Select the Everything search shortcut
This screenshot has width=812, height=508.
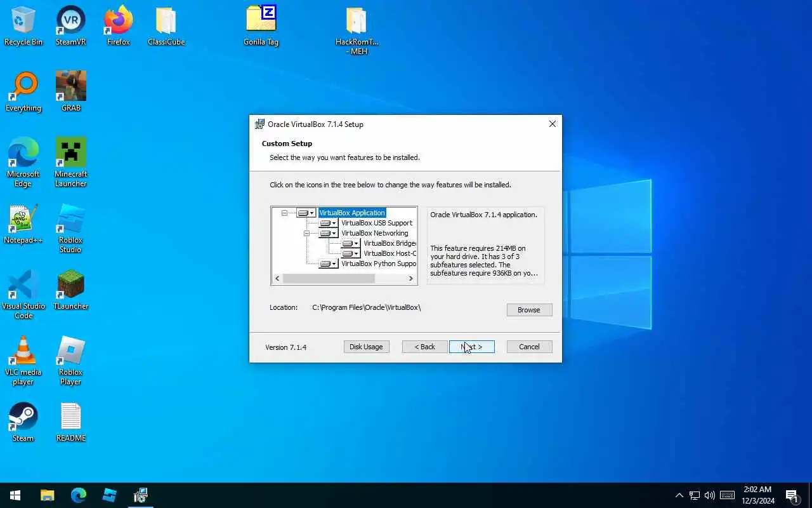23,91
